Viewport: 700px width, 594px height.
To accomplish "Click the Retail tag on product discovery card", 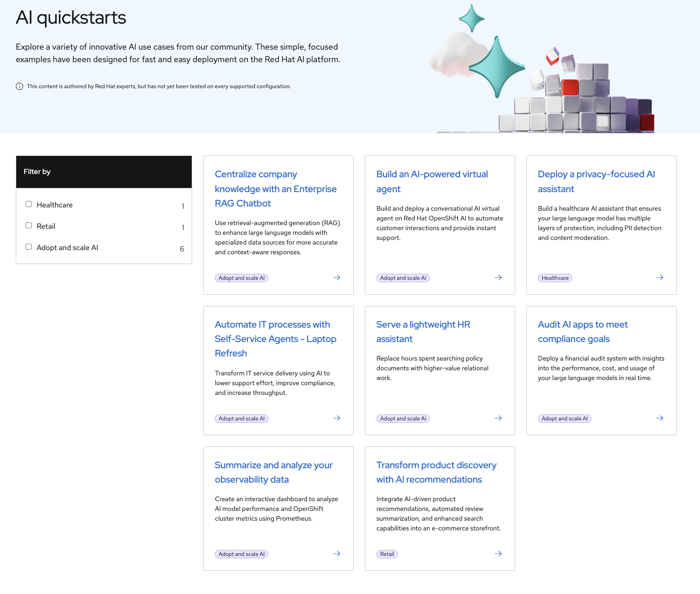I will 387,554.
